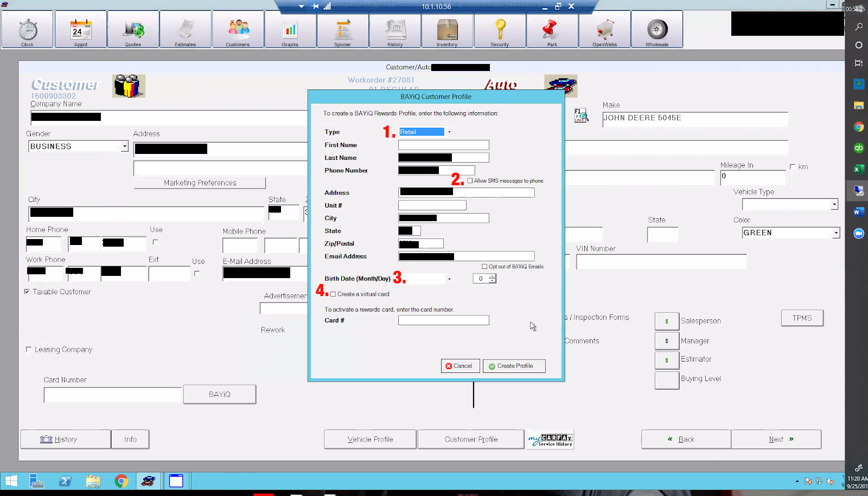Viewport: 868px width, 496px height.
Task: Check the Work Phone Use checkbox
Action: click(x=196, y=273)
